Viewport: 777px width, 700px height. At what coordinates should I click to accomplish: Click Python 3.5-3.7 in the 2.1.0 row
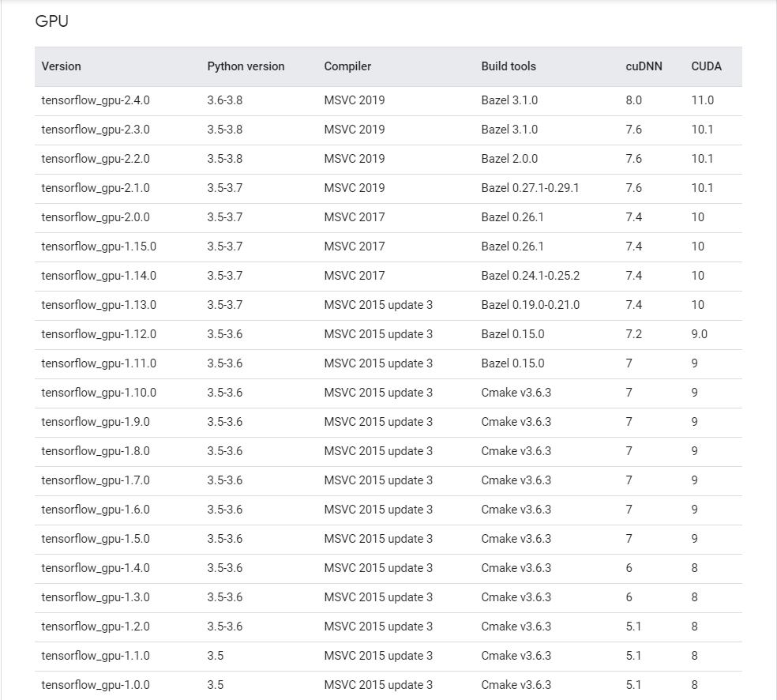(x=225, y=188)
